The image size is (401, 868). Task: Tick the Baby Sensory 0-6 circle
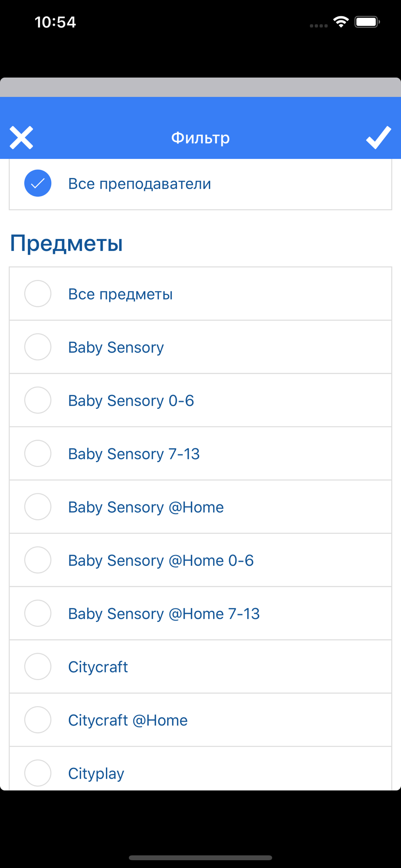(x=38, y=400)
